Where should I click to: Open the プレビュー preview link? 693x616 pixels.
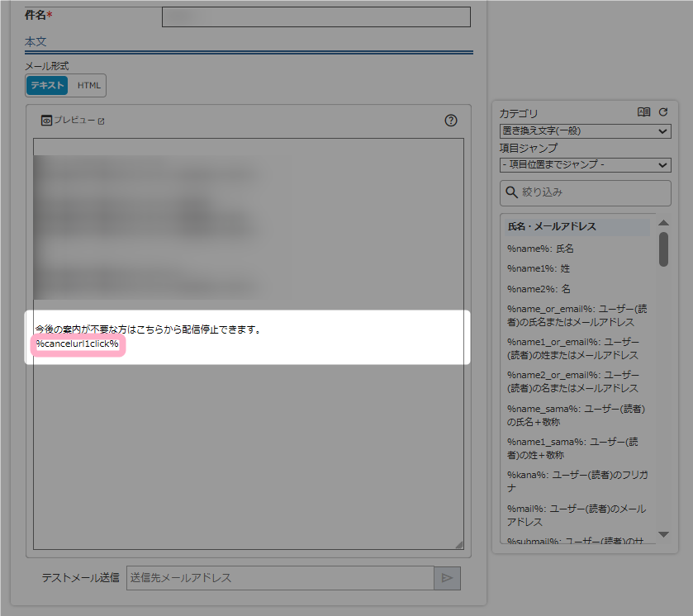click(x=74, y=121)
